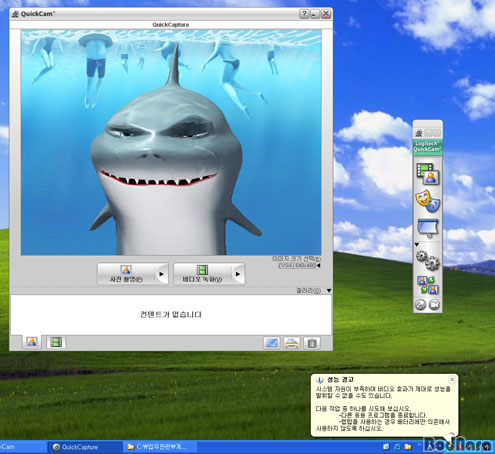Screen dimensions: 495x454
Task: Click the C:\ folder taskbar button
Action: click(x=160, y=447)
